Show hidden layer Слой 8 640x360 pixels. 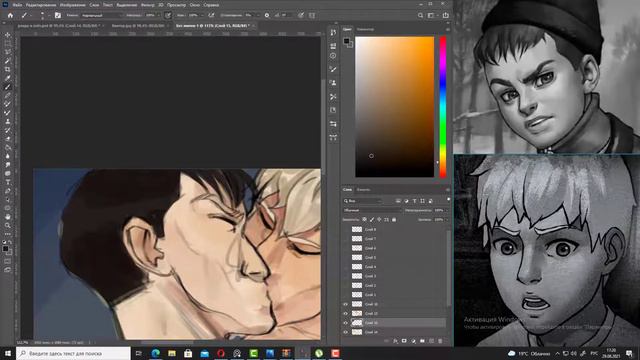pyautogui.click(x=345, y=229)
